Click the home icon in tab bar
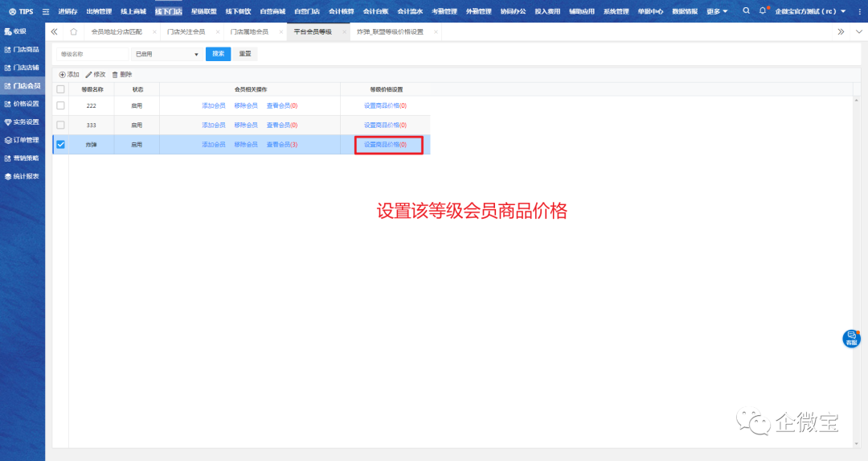This screenshot has width=868, height=461. (74, 31)
